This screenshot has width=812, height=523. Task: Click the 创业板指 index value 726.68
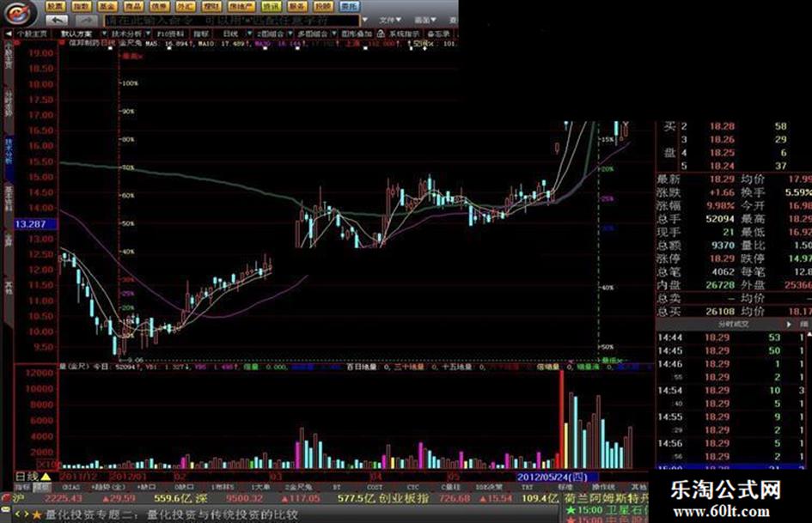click(454, 498)
